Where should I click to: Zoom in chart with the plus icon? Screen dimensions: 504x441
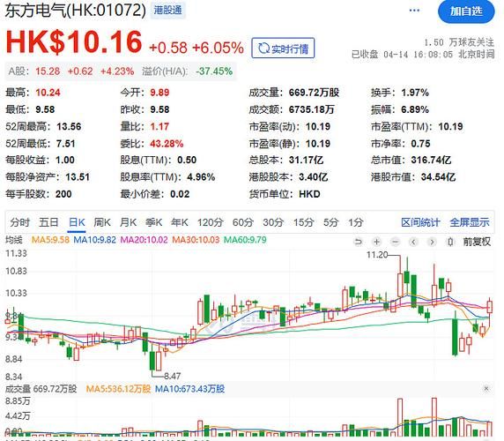tap(377, 242)
